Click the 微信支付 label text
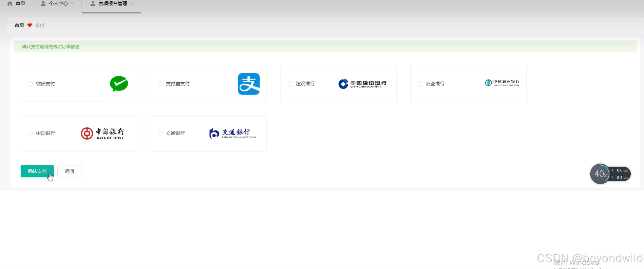The width and height of the screenshot is (644, 269). coord(45,84)
